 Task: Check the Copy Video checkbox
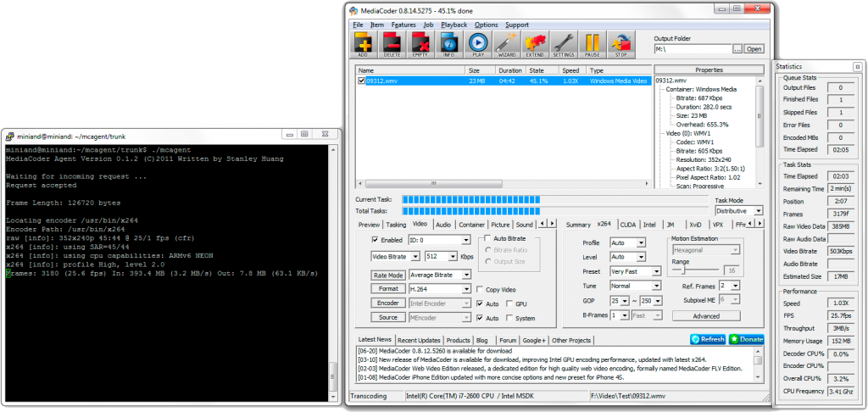tap(480, 290)
